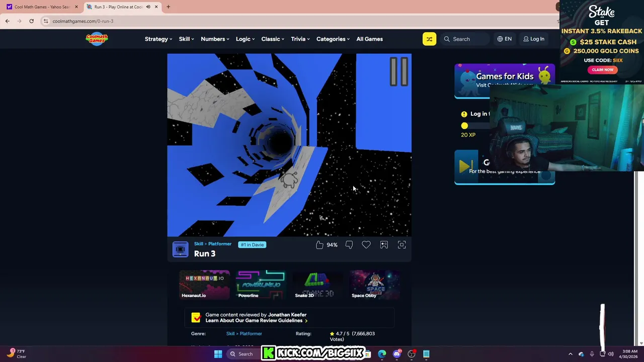Pause the Run 3 game
The width and height of the screenshot is (644, 362).
coord(399,71)
